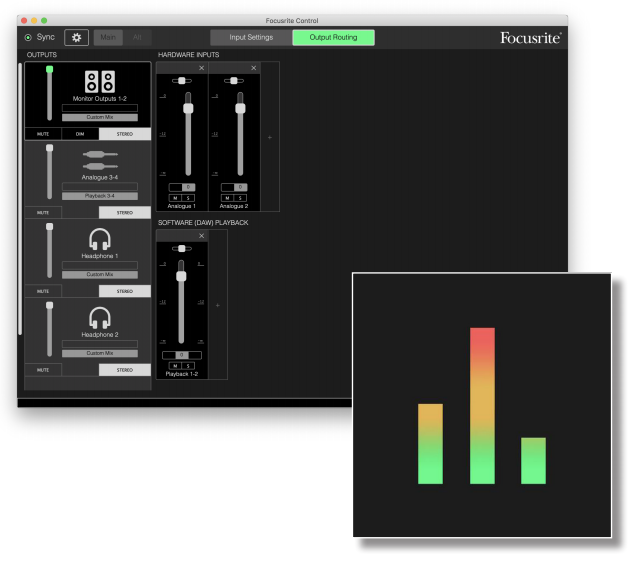The height and width of the screenshot is (573, 641).
Task: Click the 'SOFTWARE (DAW) PLAYBACK' heading
Action: pos(203,223)
